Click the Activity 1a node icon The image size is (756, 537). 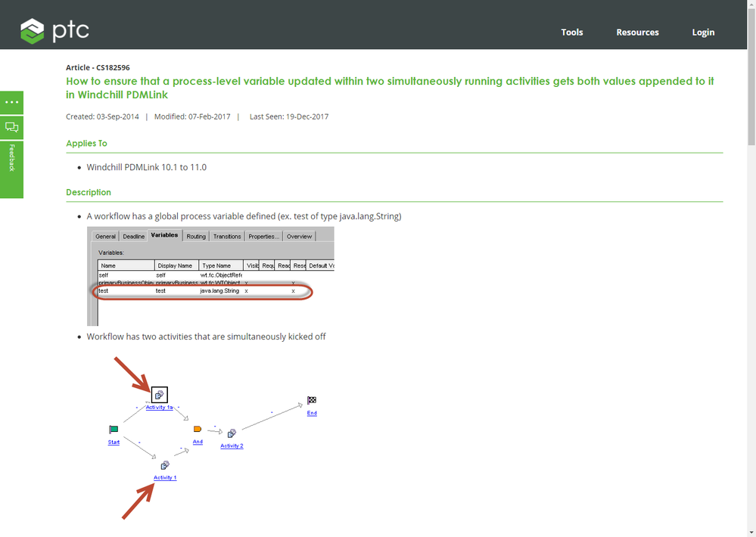(x=160, y=395)
